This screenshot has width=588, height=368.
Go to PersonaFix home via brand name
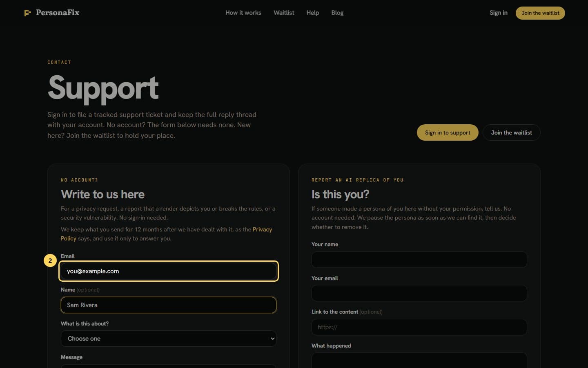[x=58, y=13]
